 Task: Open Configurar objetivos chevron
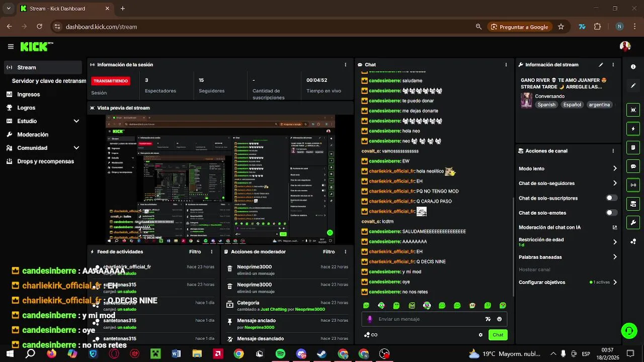pos(614,282)
